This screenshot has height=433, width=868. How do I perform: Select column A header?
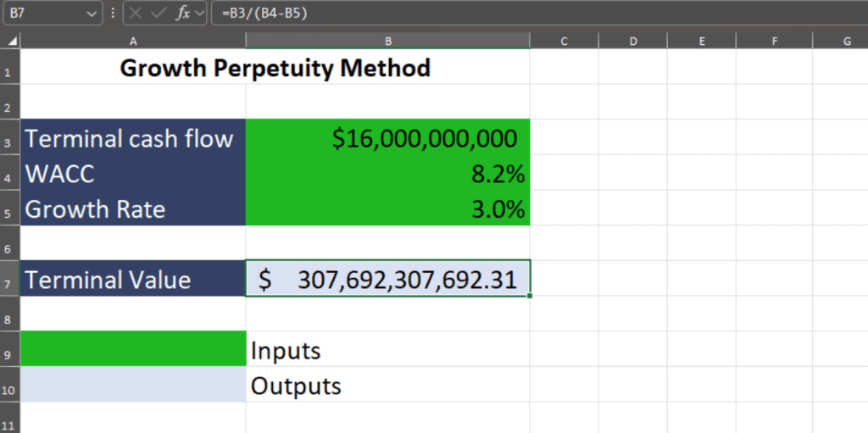click(x=133, y=41)
